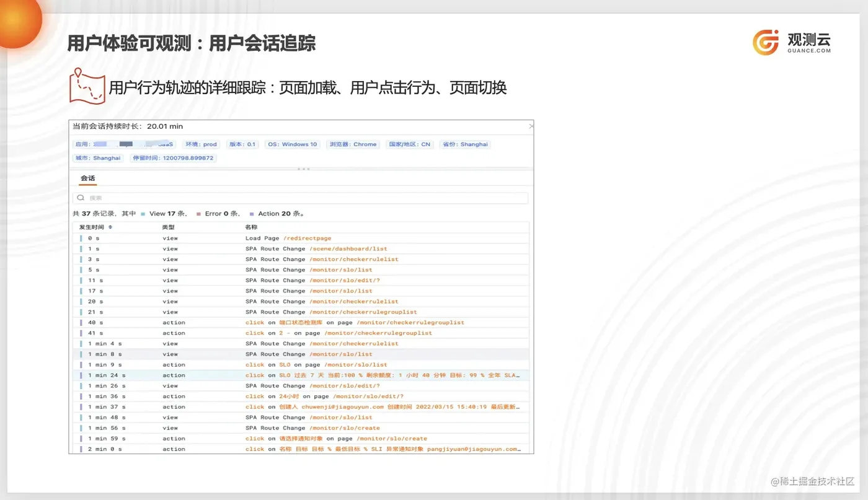
Task: Click the three-dot panel resize handle
Action: 303,169
